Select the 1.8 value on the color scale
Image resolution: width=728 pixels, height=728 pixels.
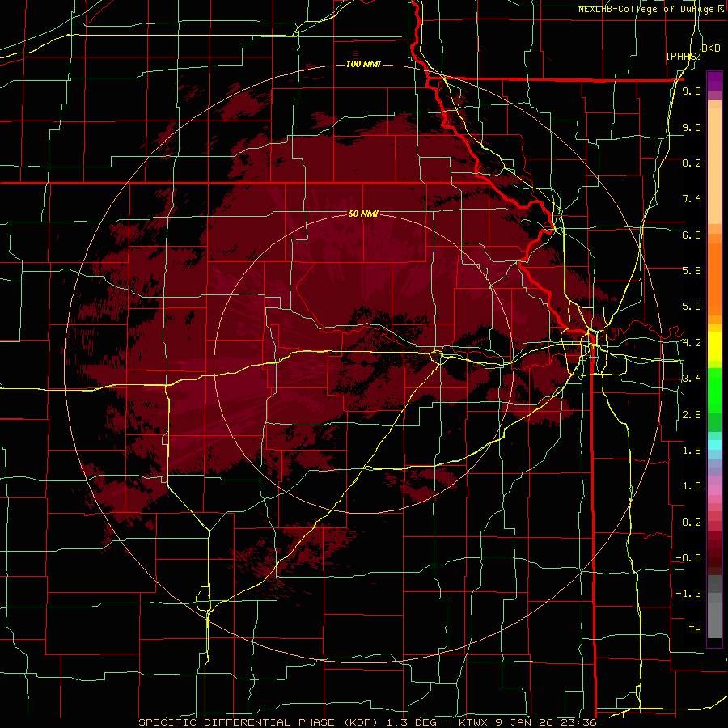(692, 451)
